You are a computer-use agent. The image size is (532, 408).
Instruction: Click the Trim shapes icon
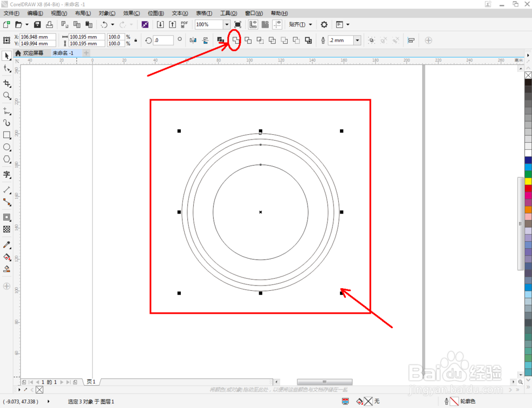tap(248, 40)
